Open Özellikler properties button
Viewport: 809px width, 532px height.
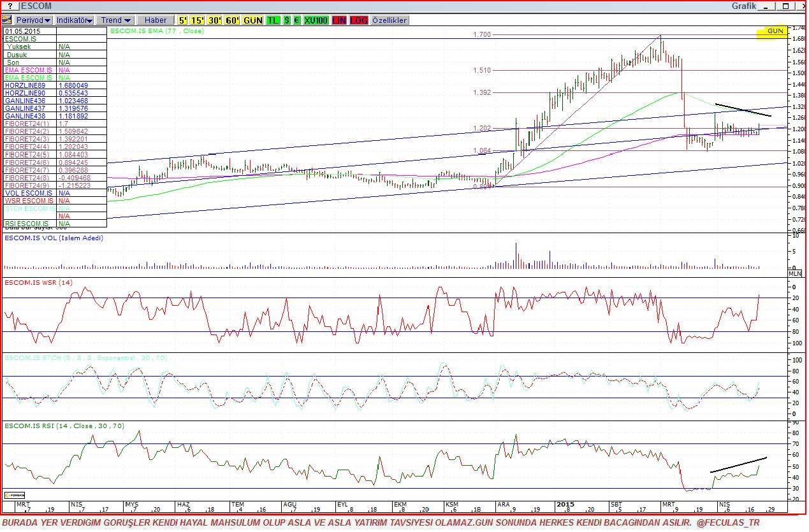[x=390, y=20]
